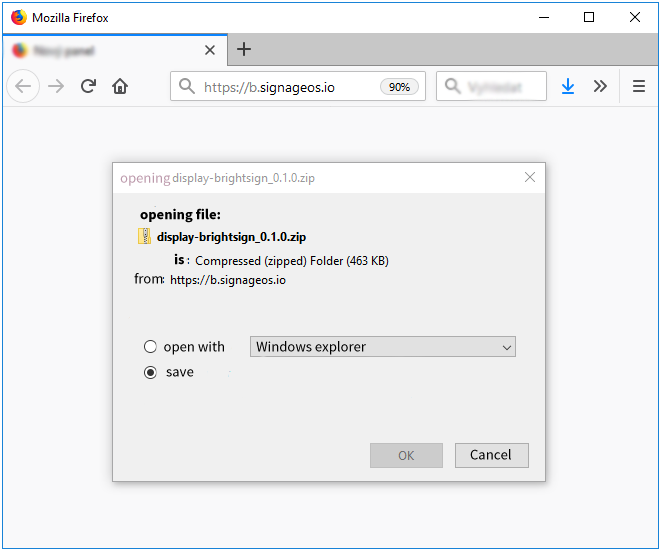Reload the current page
Image resolution: width=661 pixels, height=551 pixels.
88,86
